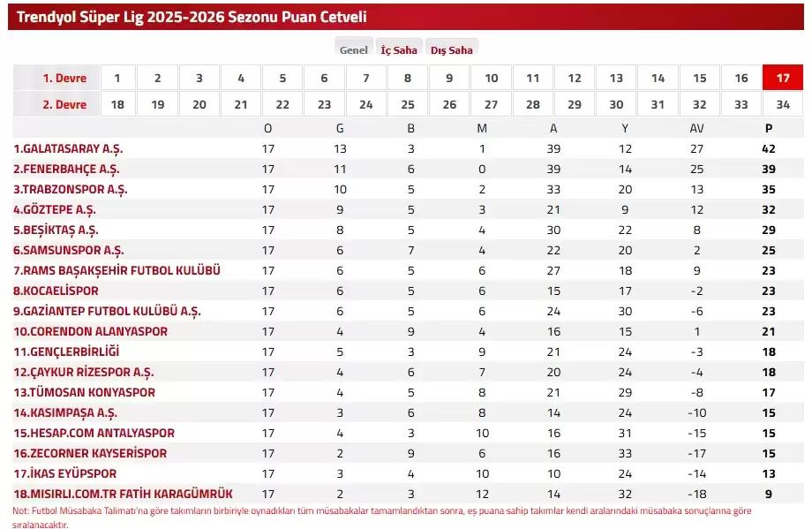This screenshot has width=812, height=529.
Task: Open Galatasaray A.Ş. team page
Action: pyautogui.click(x=74, y=148)
